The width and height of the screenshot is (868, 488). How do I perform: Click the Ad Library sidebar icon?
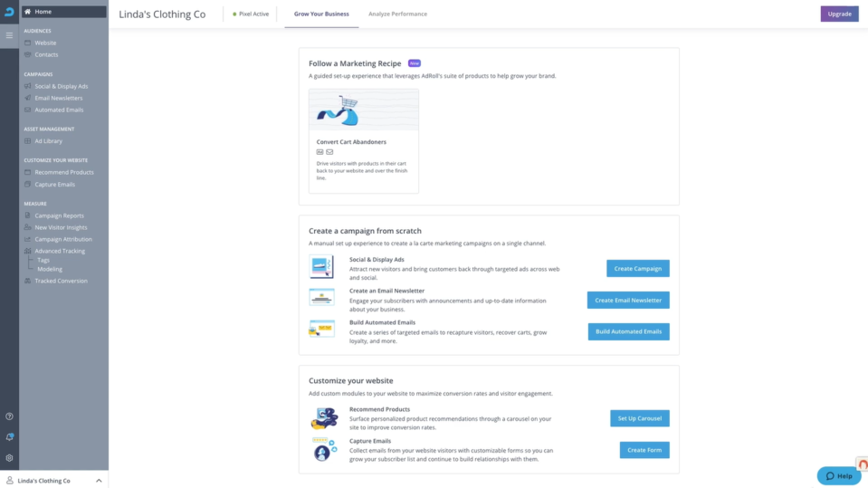pos(28,141)
